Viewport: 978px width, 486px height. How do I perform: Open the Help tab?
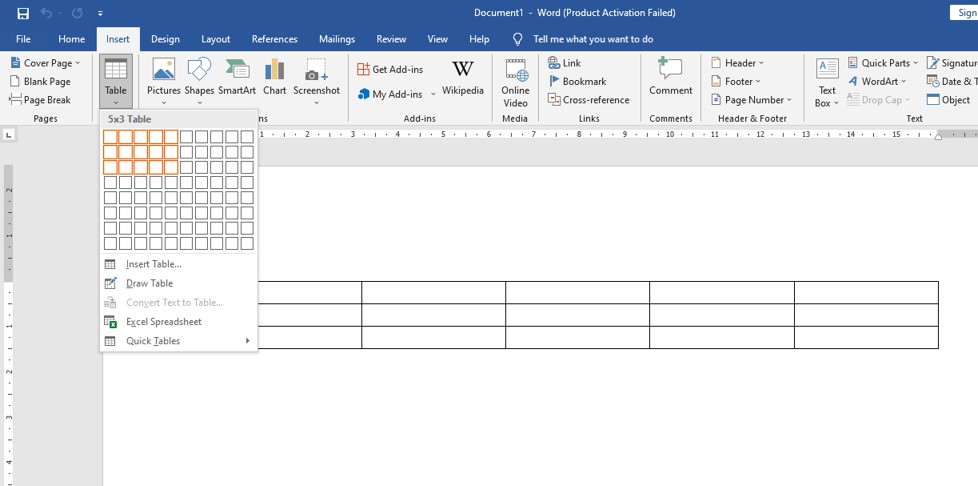(479, 39)
